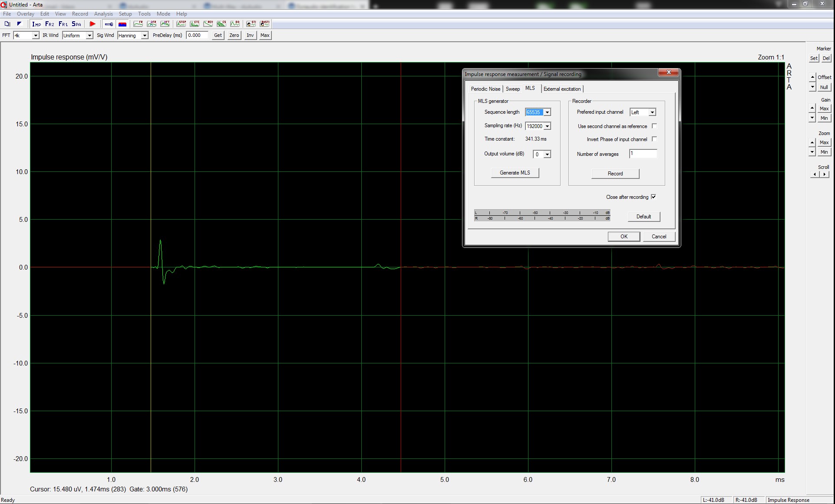Expand the Preferred input channel dropdown
Viewport: 835px width, 504px height.
(652, 112)
